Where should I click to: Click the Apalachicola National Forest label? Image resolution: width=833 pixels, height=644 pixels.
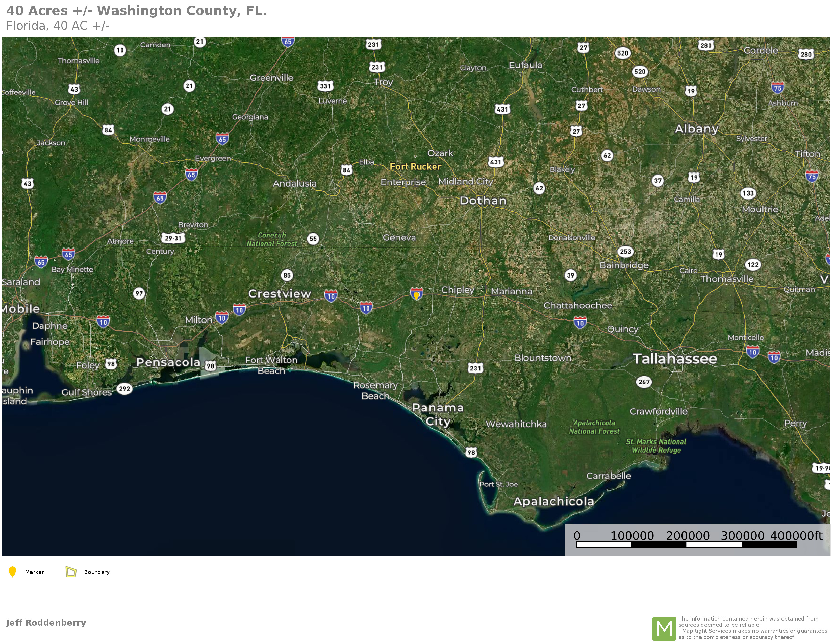(x=594, y=427)
